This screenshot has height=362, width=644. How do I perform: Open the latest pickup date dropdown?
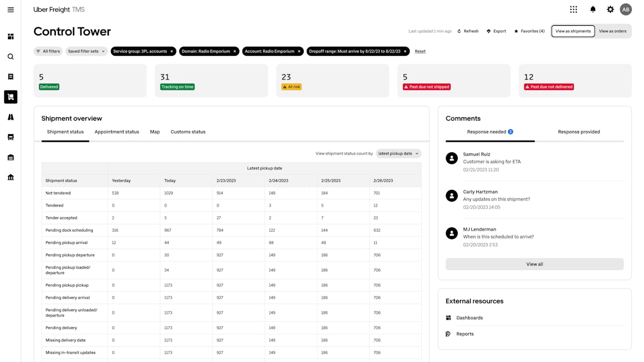tap(398, 153)
